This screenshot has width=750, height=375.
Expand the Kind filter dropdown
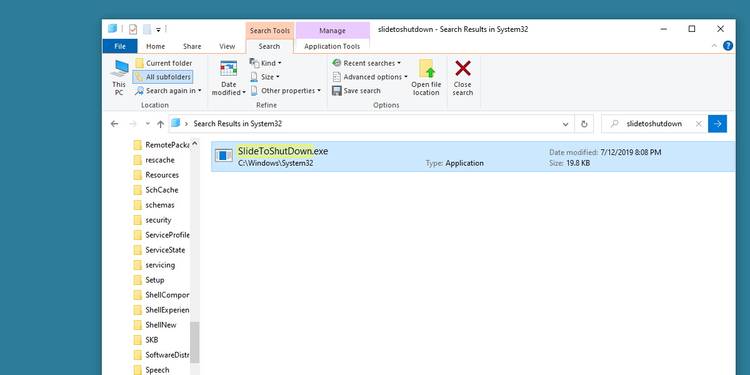click(265, 63)
